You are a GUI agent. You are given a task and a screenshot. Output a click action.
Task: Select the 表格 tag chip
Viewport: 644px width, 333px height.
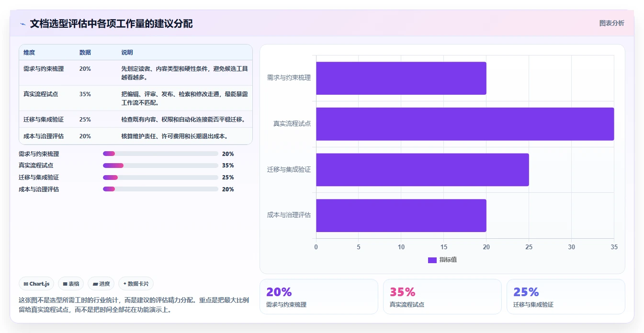(x=71, y=284)
